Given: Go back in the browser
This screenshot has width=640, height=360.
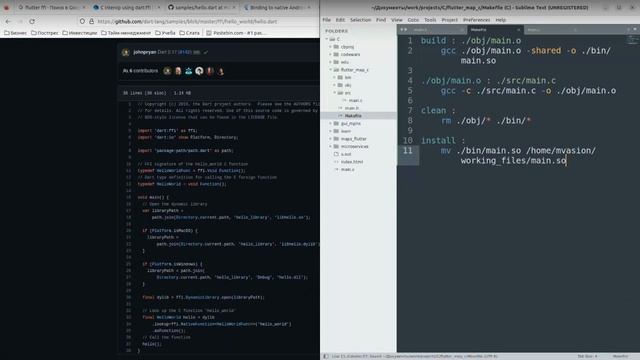Looking at the screenshot, I should [x=8, y=21].
